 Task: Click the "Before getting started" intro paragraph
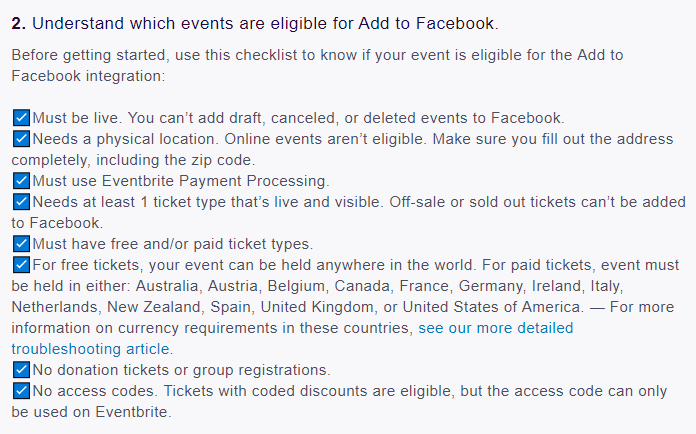317,65
